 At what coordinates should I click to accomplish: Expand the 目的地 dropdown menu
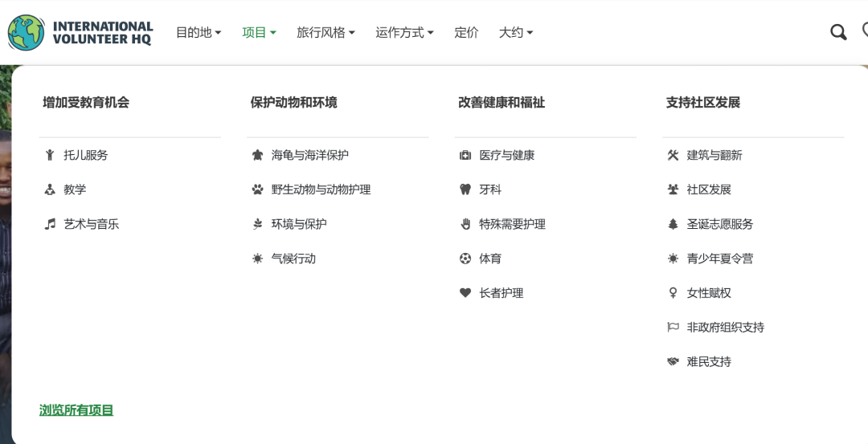[x=199, y=33]
